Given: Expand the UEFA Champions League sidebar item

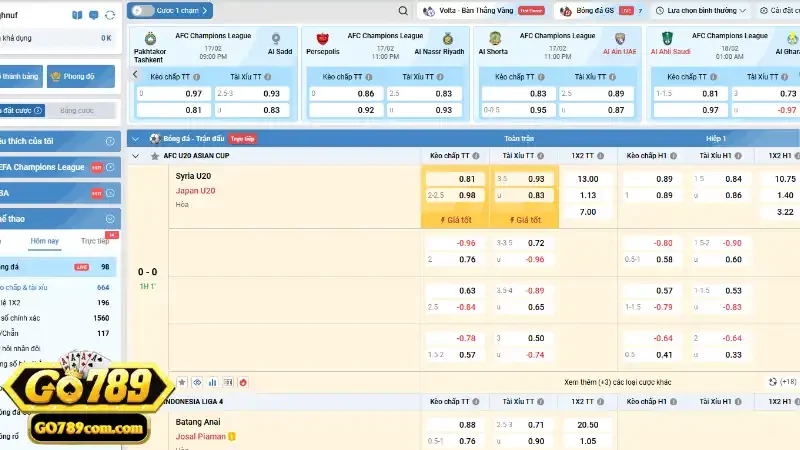Looking at the screenshot, I should pyautogui.click(x=109, y=167).
